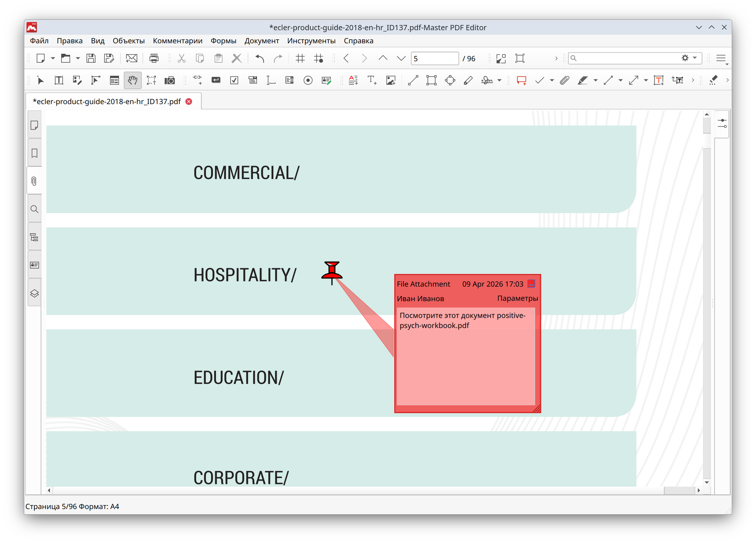Open the Layers panel in the sidebar
The image size is (756, 543).
[x=34, y=293]
